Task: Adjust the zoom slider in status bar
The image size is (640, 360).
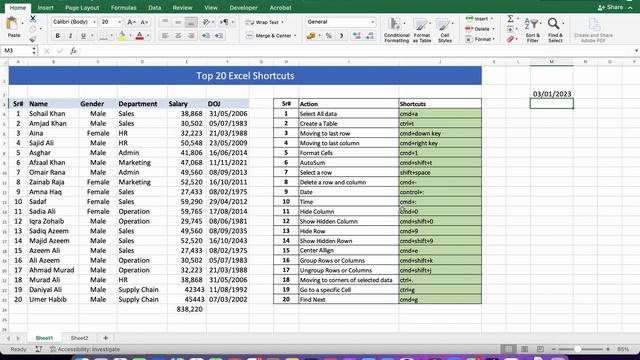Action: 577,349
